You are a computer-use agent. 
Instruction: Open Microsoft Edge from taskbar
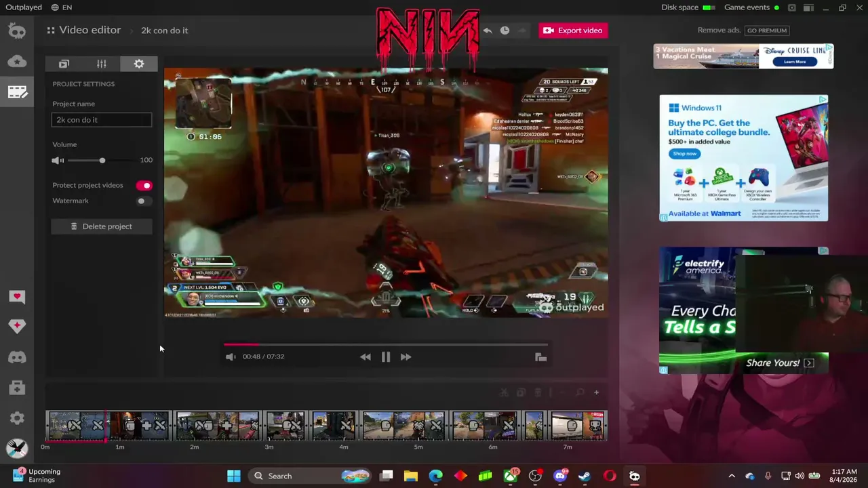[x=436, y=476]
